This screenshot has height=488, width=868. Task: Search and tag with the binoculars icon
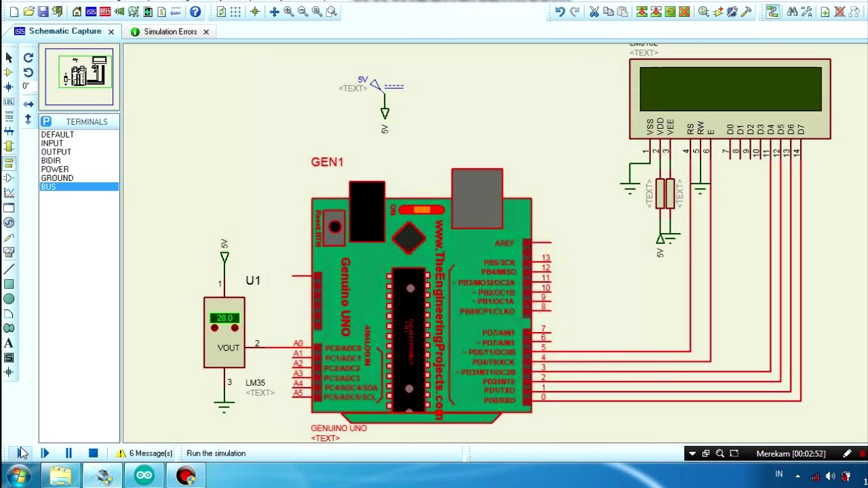(792, 12)
